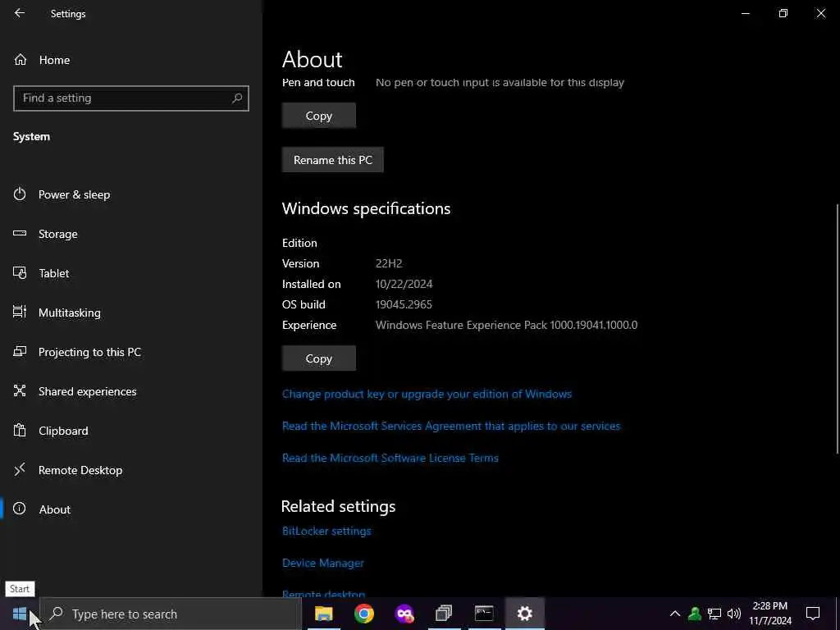This screenshot has height=630, width=840.
Task: Open BitLocker settings link
Action: [326, 531]
